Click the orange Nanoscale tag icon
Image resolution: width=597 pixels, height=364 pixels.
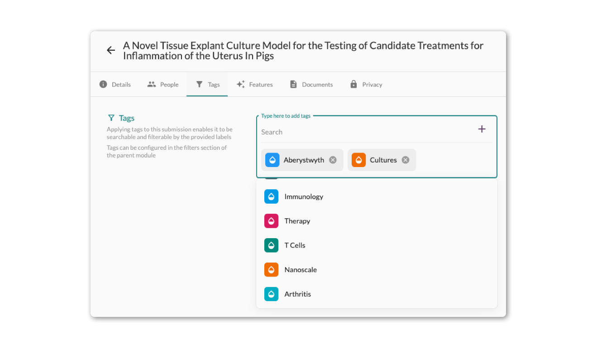pos(271,270)
